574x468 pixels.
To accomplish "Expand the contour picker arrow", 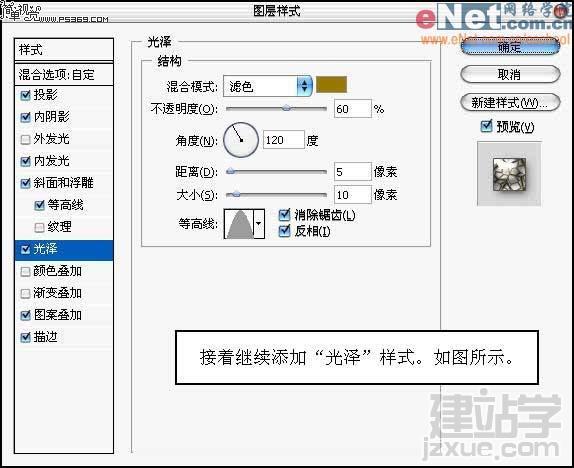I will [259, 224].
